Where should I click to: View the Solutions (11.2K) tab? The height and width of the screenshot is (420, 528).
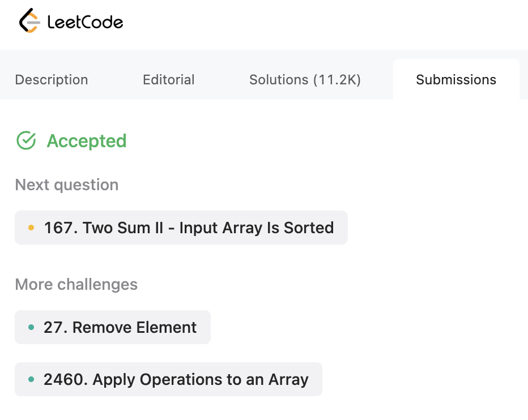(305, 80)
